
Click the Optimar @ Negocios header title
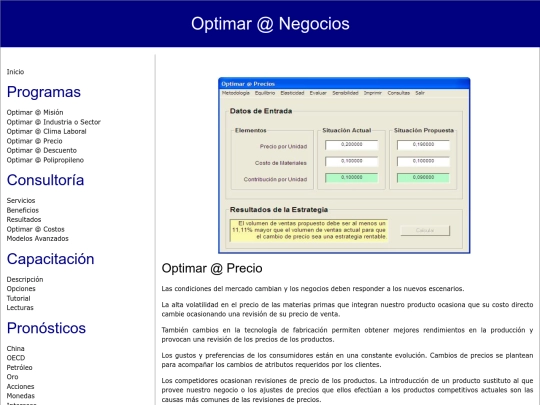pyautogui.click(x=270, y=24)
